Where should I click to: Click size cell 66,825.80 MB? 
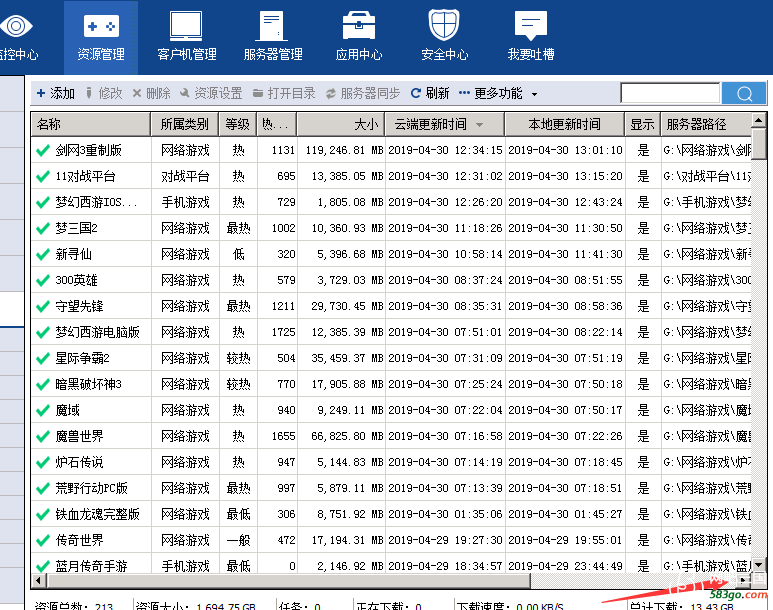347,436
